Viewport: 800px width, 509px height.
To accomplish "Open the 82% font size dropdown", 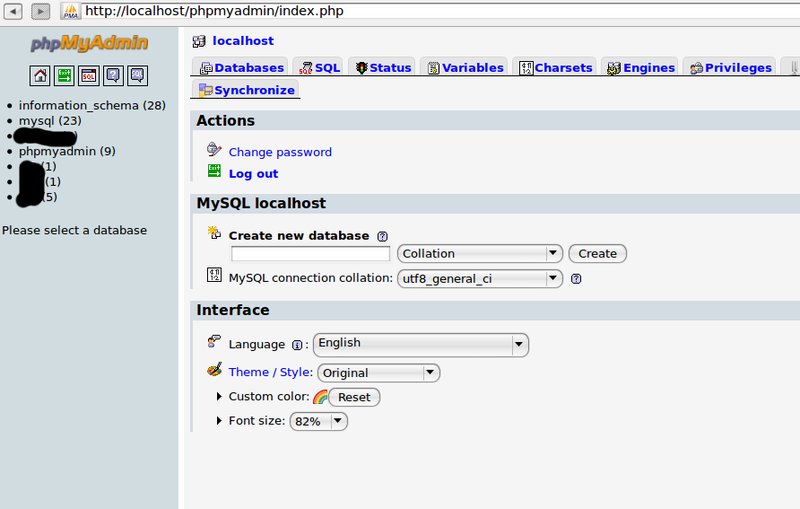I will click(319, 421).
